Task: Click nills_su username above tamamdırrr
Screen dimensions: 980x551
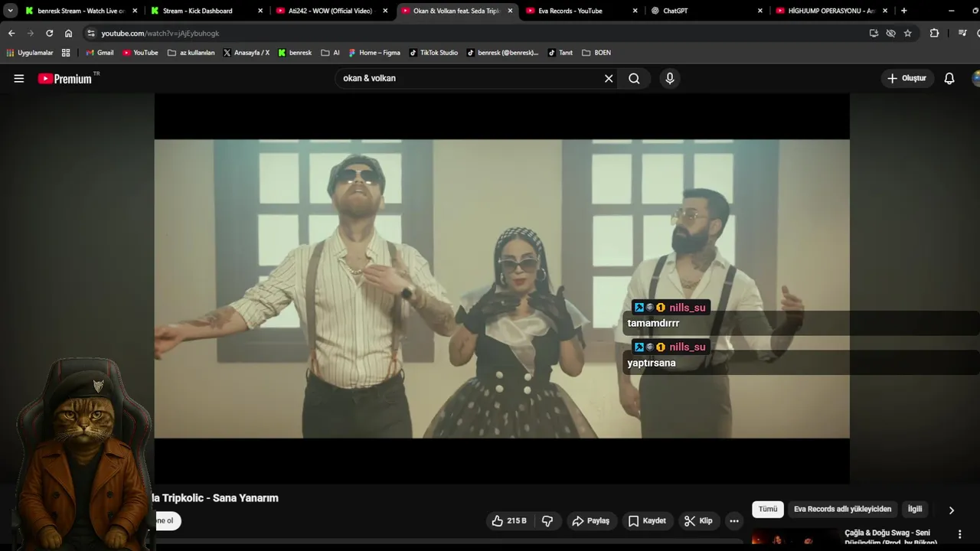Action: 688,308
